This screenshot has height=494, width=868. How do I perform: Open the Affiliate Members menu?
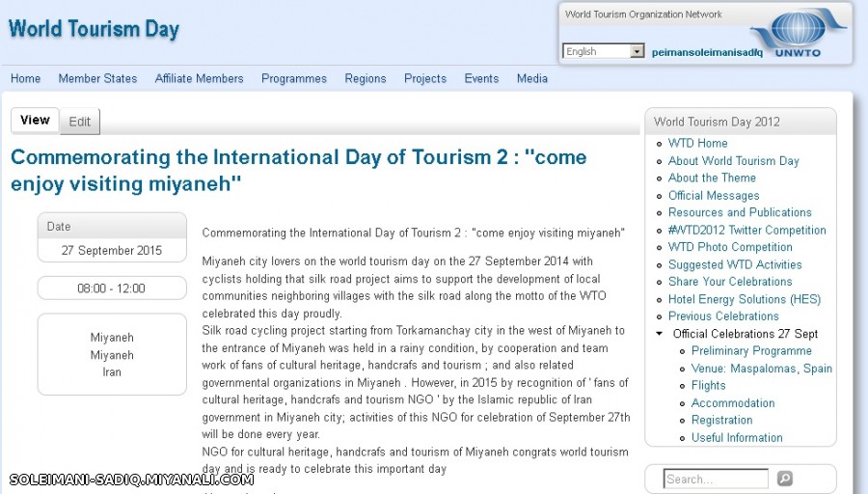200,79
